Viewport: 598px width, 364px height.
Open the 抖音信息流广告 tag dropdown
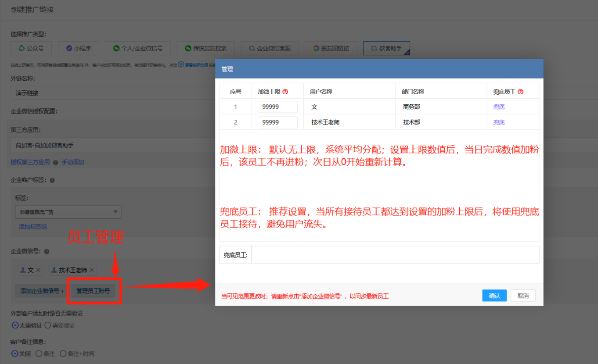coord(68,212)
